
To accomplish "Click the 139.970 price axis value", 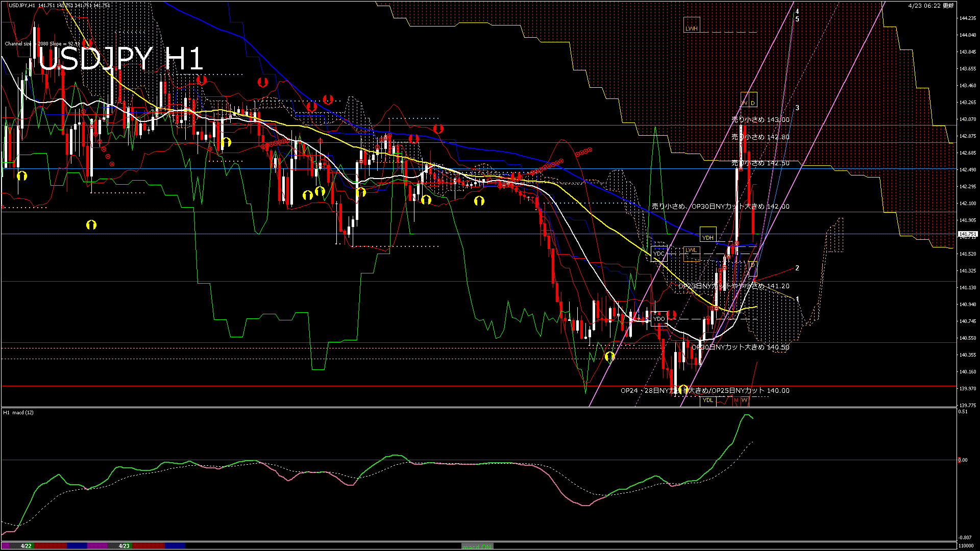I will point(968,389).
